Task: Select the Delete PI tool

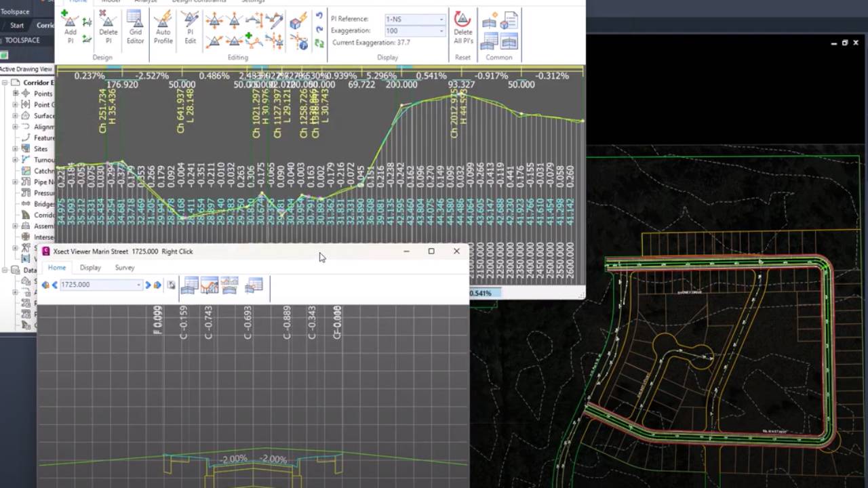Action: (x=108, y=27)
